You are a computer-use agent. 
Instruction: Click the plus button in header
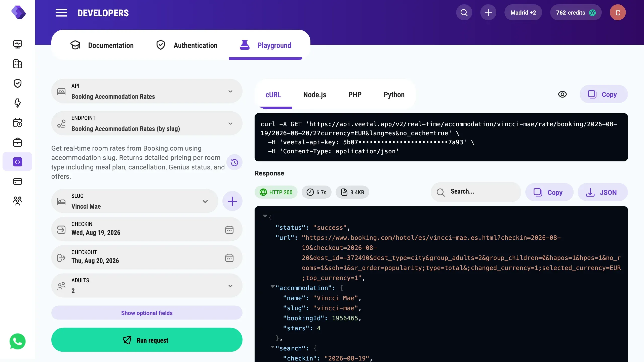click(x=488, y=13)
